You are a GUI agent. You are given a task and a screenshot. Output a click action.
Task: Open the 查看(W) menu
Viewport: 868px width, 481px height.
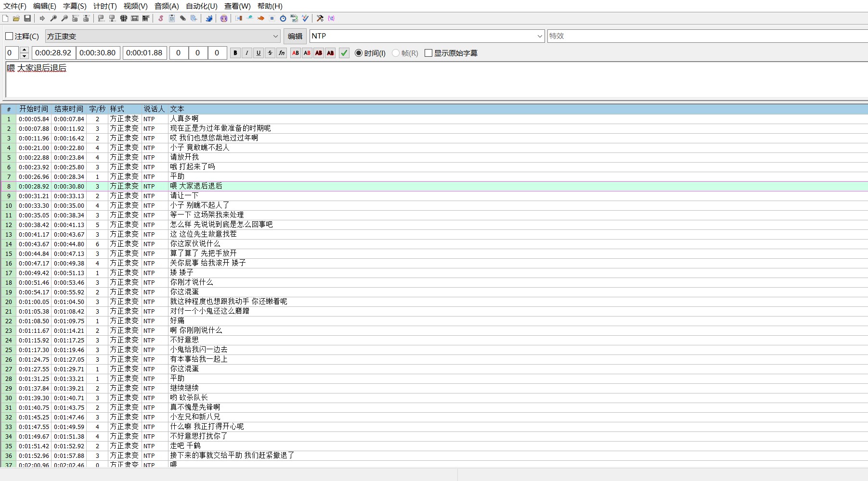tap(237, 6)
